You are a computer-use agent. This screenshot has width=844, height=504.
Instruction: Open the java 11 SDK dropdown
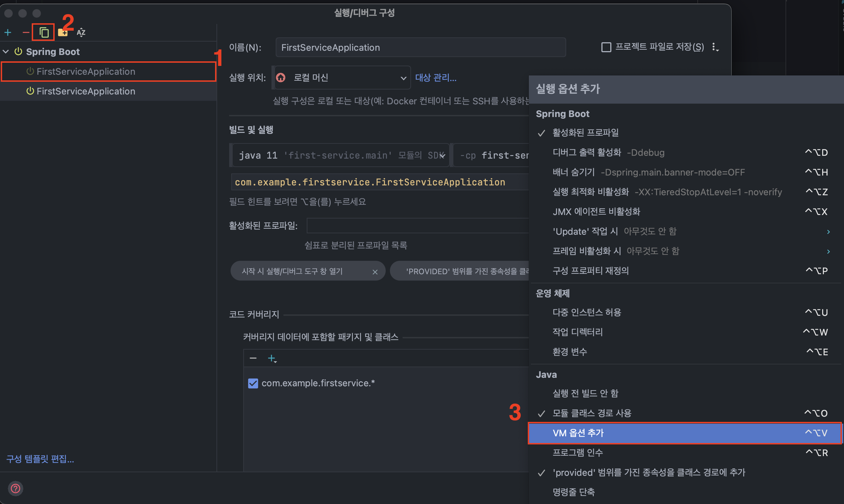[x=341, y=155]
